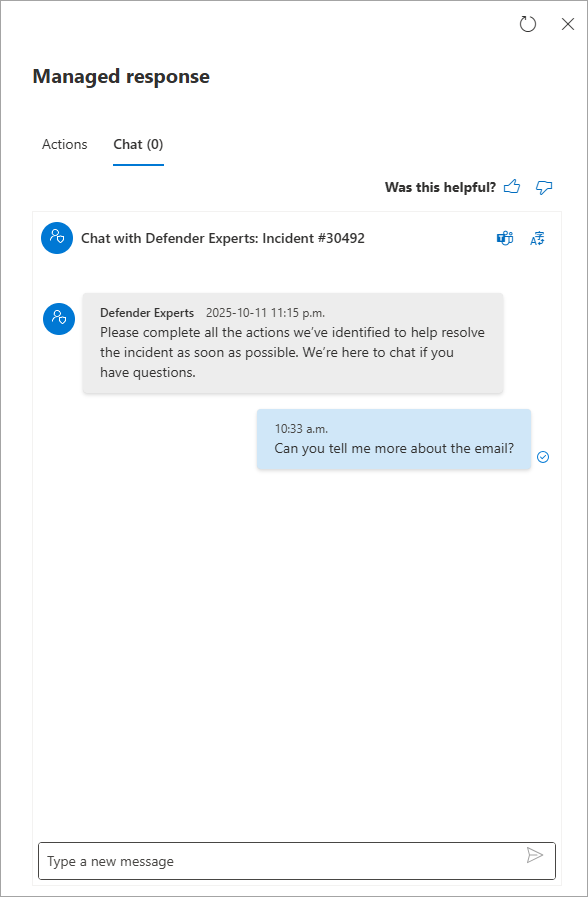Open chat in Microsoft Teams icon
Screen dimensions: 588x897
(x=504, y=239)
